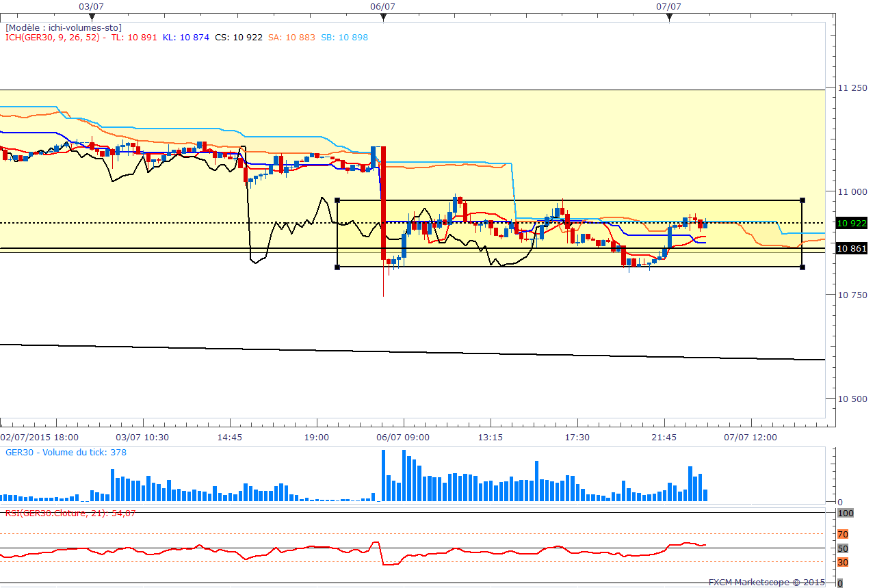875x588 pixels.
Task: Click the RSI 100 level label
Action: click(x=846, y=513)
